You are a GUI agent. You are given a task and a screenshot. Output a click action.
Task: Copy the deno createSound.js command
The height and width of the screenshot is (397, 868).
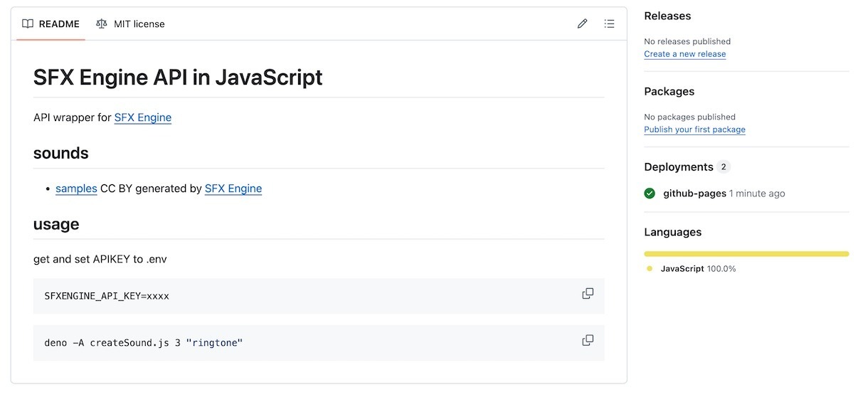(x=588, y=341)
